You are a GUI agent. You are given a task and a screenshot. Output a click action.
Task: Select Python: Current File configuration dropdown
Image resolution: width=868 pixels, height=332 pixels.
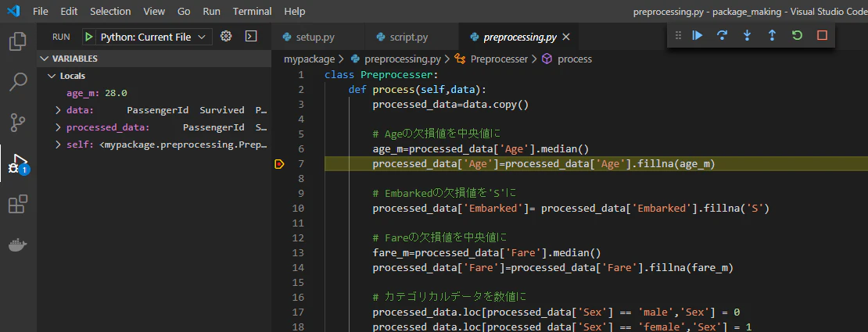153,37
